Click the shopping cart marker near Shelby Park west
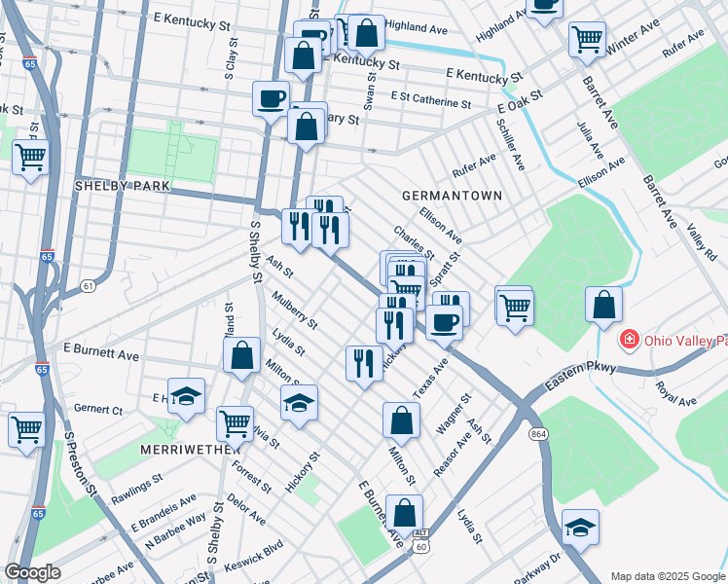728x584 pixels. [30, 161]
